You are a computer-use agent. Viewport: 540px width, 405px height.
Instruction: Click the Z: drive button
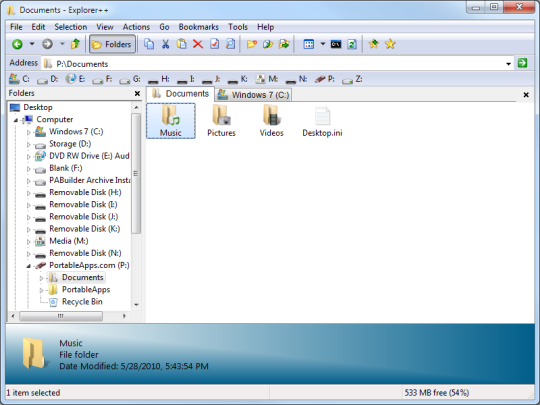point(352,79)
